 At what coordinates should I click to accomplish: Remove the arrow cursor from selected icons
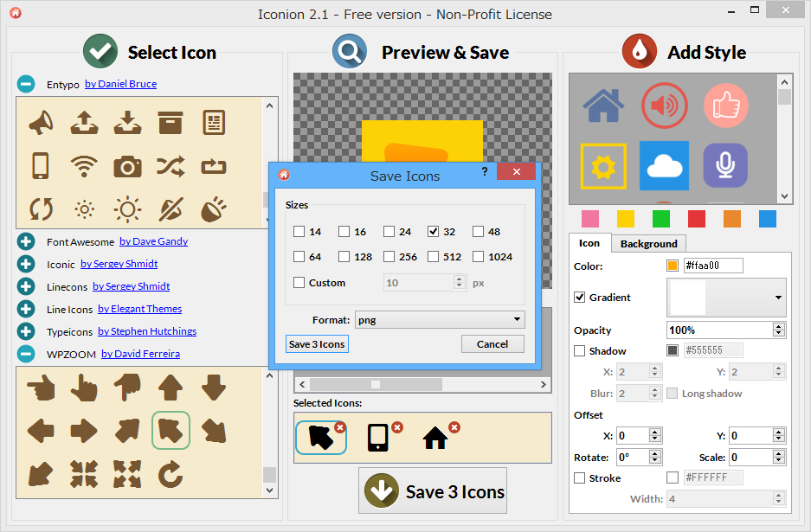(340, 427)
